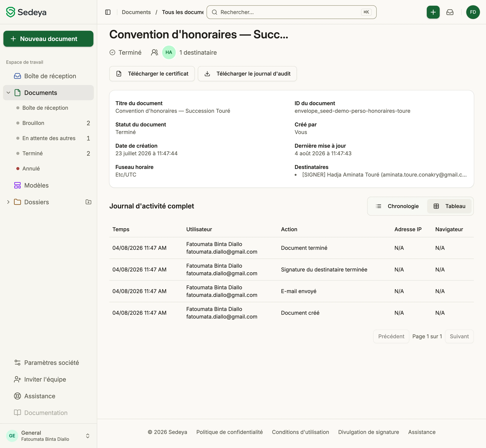The height and width of the screenshot is (448, 486).
Task: Click the search magnifier icon
Action: [x=214, y=12]
